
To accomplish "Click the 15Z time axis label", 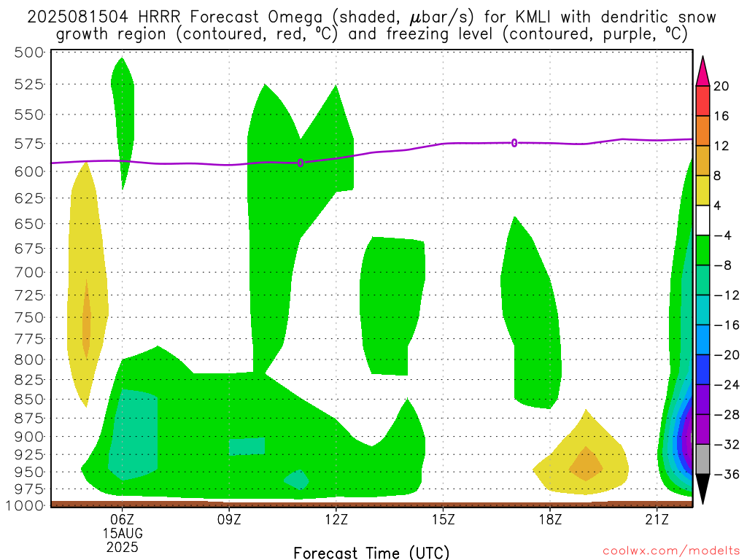I will [x=443, y=519].
